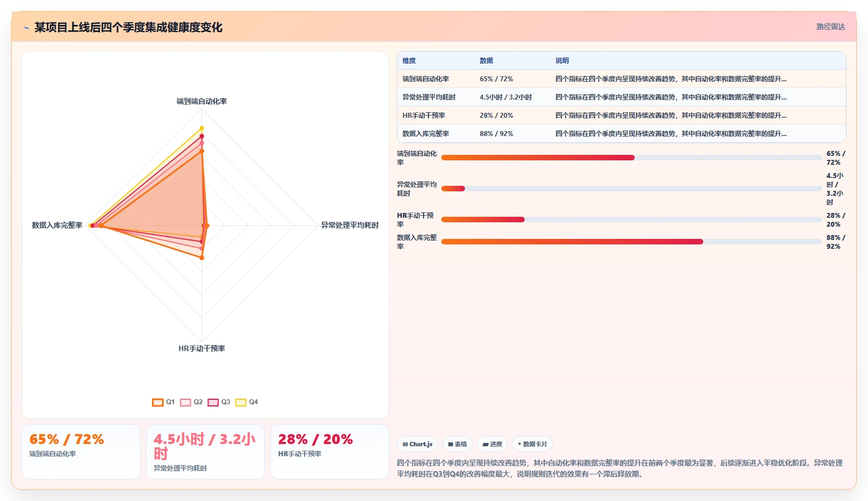The image size is (868, 501).
Task: Open the 65% / 72% data card
Action: point(81,452)
